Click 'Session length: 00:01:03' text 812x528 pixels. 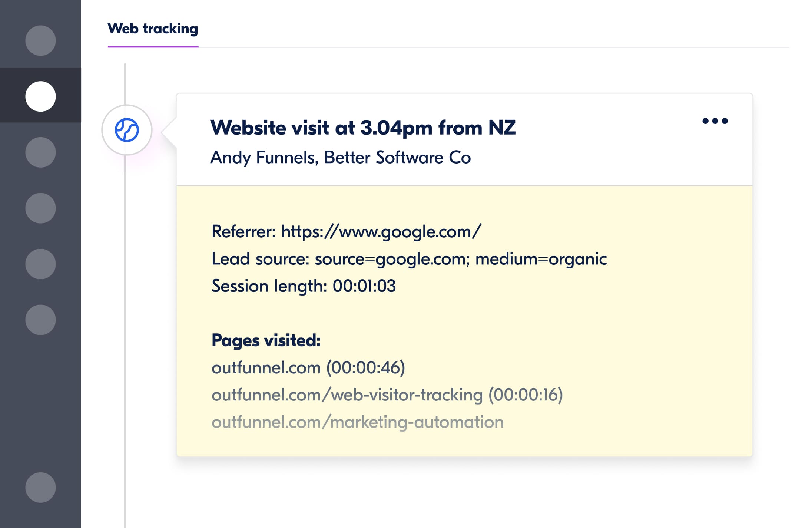click(x=304, y=286)
